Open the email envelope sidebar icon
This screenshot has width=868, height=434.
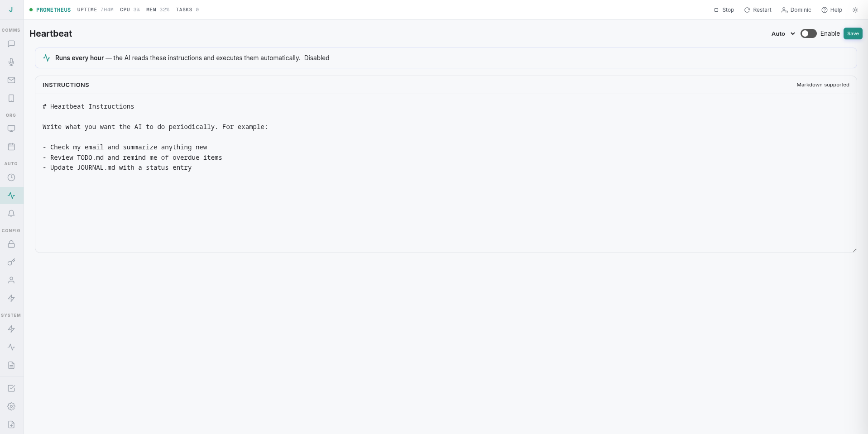coord(11,80)
